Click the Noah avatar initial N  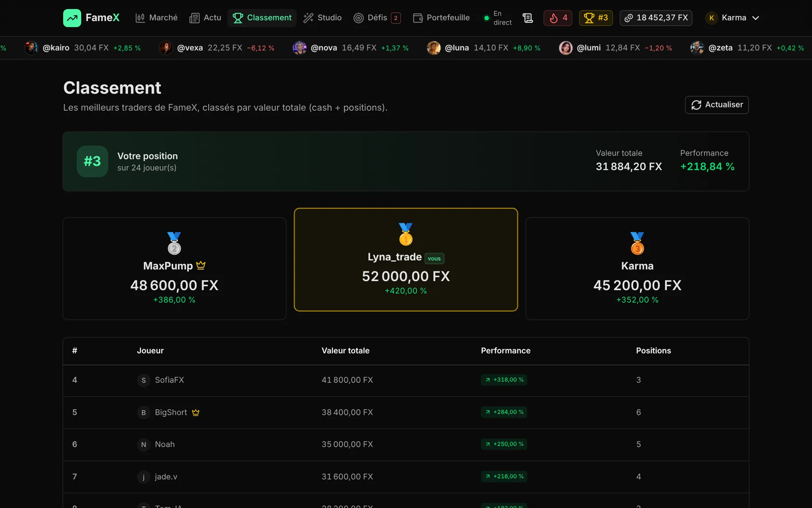(x=143, y=445)
